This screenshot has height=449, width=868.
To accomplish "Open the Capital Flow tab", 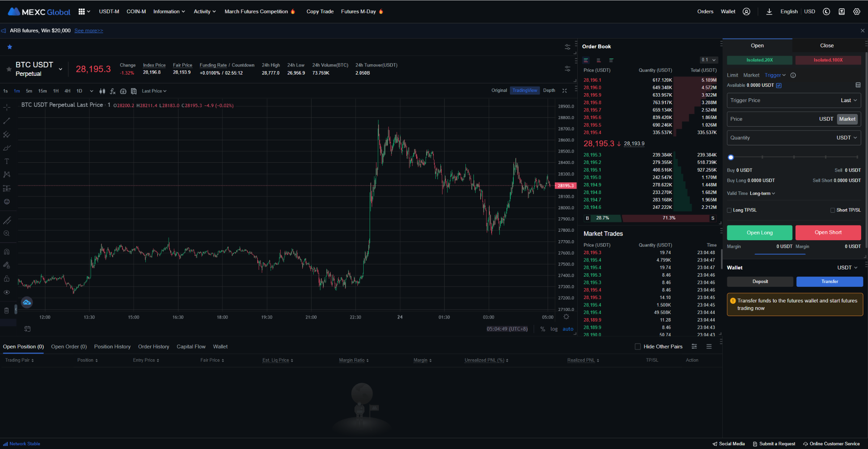I will (x=191, y=346).
